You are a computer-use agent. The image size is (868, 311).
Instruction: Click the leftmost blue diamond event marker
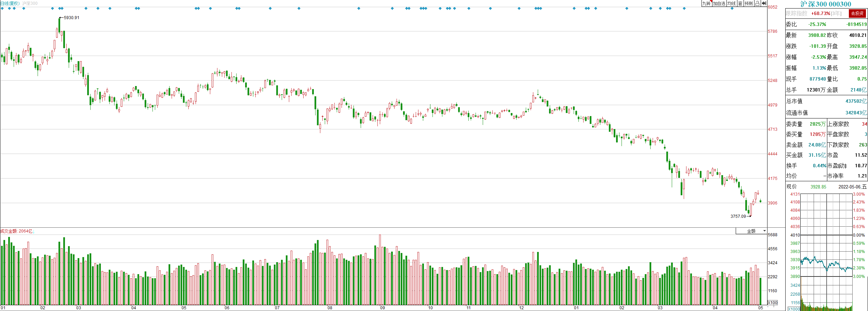2,9
